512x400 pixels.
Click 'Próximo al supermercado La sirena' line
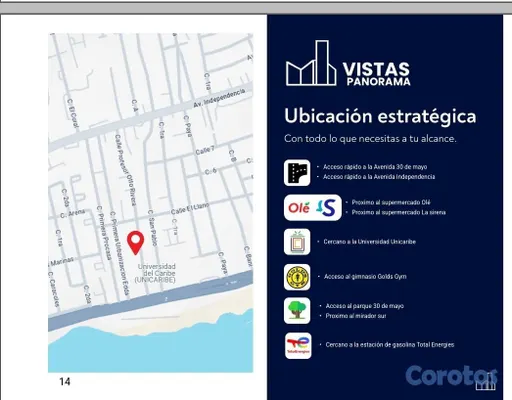tap(399, 212)
